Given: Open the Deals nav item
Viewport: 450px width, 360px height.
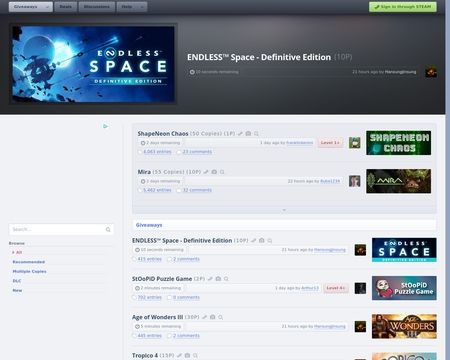Looking at the screenshot, I should [66, 7].
